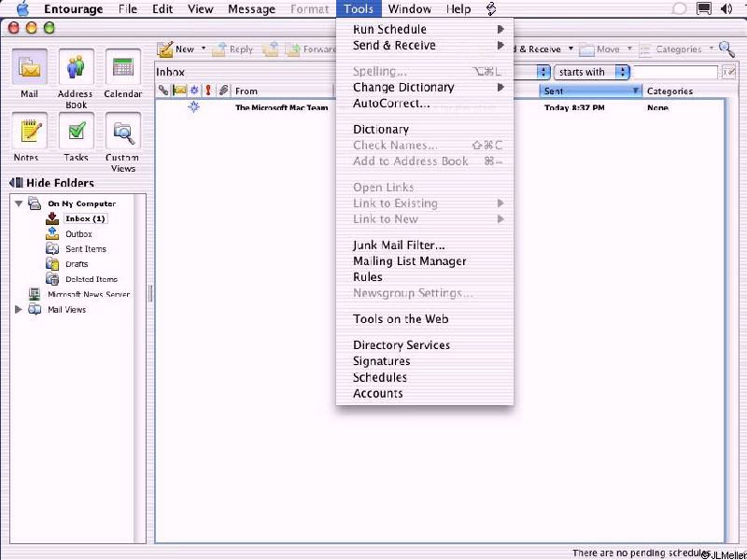The width and height of the screenshot is (747, 560).
Task: Choose Tools on the Web
Action: point(425,319)
